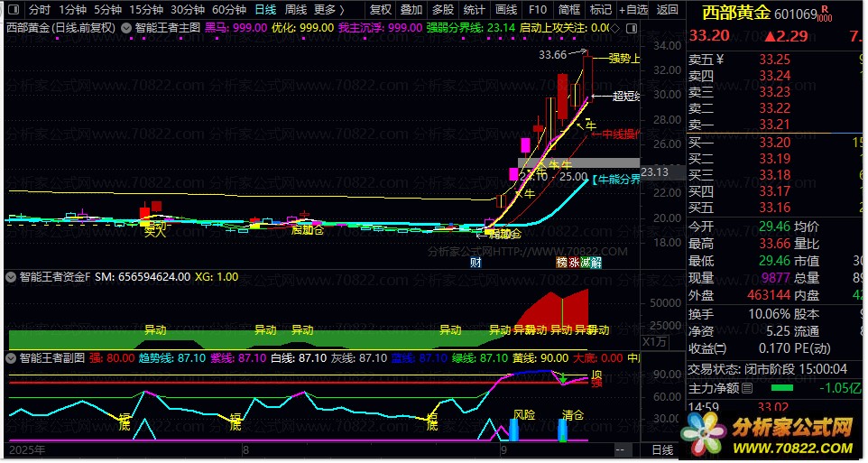The width and height of the screenshot is (868, 463).
Task: Click the 减 event marker below the chart
Action: (585, 263)
